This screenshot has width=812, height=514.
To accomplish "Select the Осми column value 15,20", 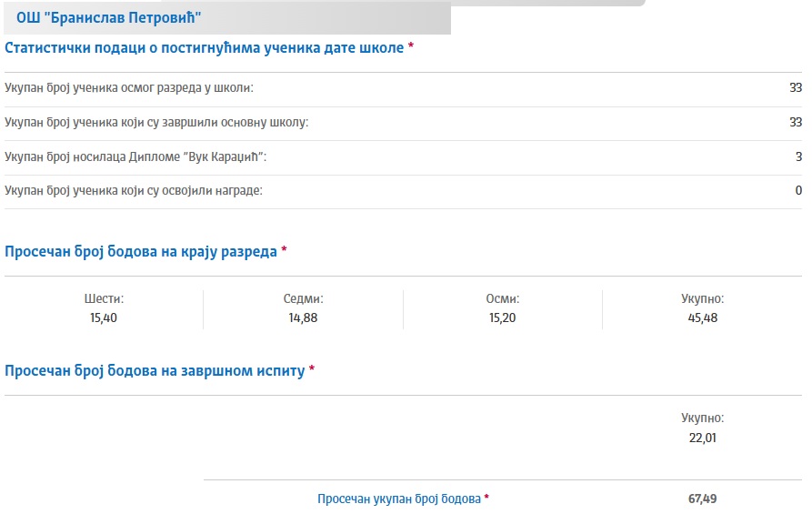I will pos(502,317).
